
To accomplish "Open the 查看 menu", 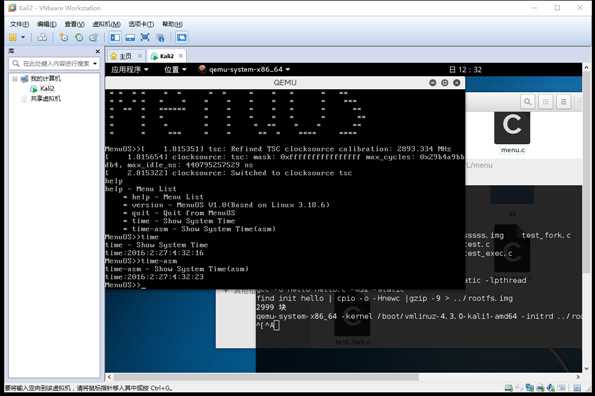I will (74, 24).
